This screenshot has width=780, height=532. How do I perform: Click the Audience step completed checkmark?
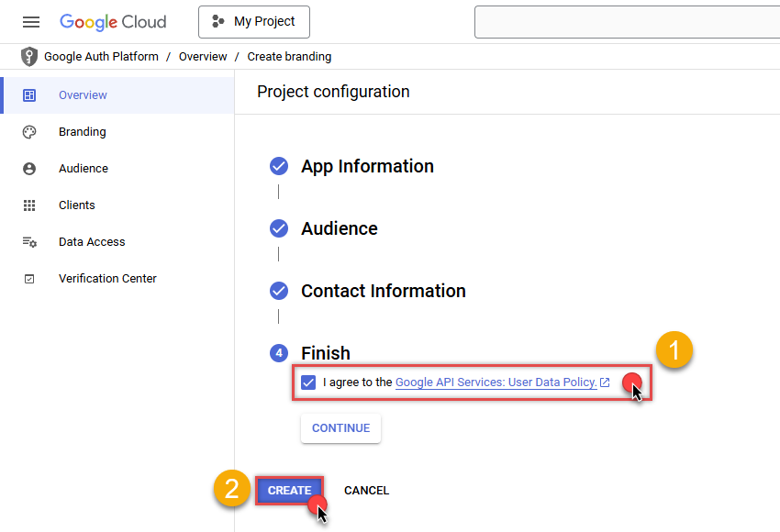click(279, 228)
